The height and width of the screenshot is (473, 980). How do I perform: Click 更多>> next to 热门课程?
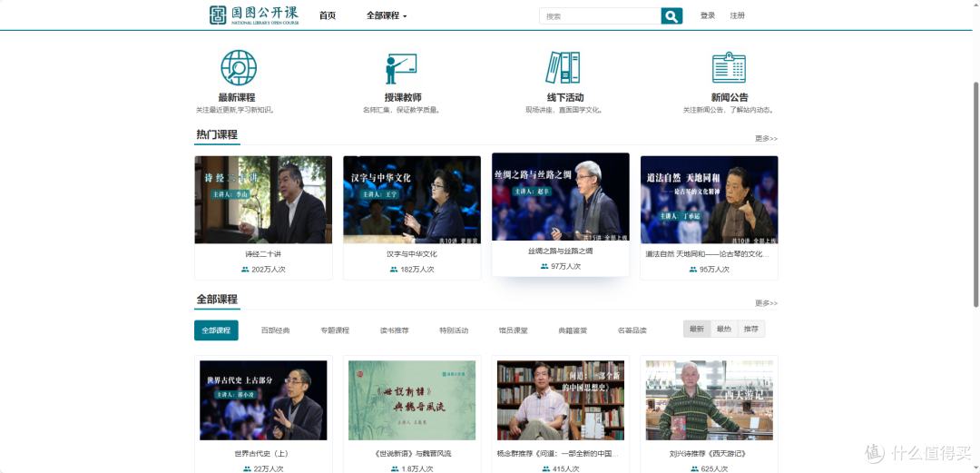click(x=766, y=138)
